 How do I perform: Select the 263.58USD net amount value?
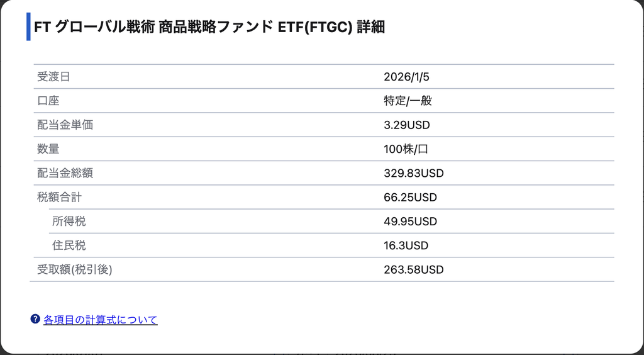point(414,269)
